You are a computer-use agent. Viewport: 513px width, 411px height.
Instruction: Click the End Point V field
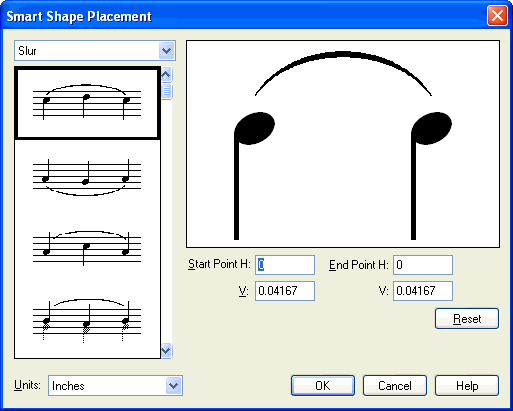[x=423, y=291]
